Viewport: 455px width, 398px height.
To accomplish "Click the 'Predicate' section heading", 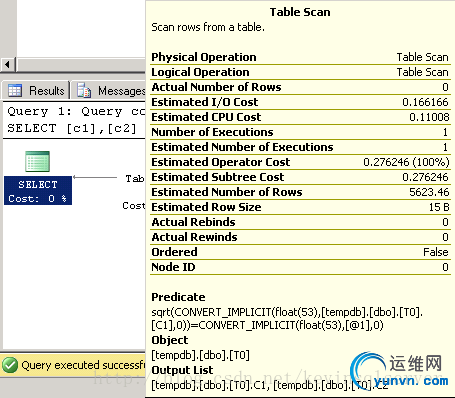I will (178, 297).
